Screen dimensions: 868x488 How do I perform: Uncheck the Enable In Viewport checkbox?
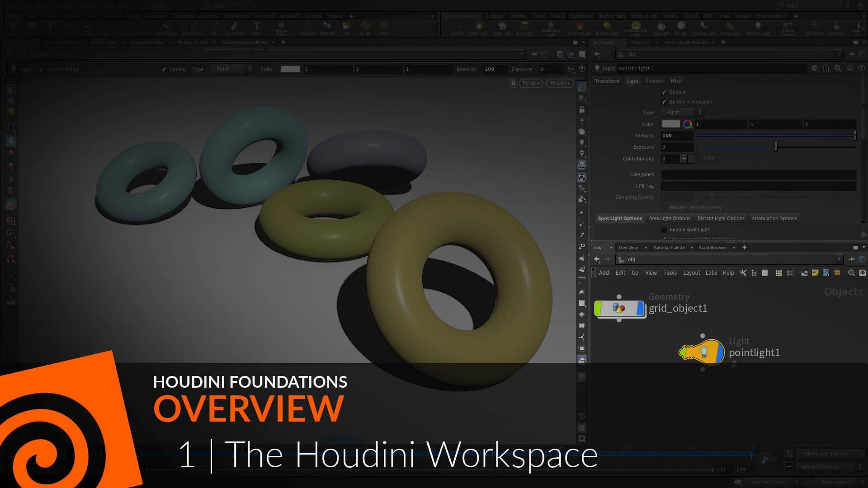[x=664, y=102]
